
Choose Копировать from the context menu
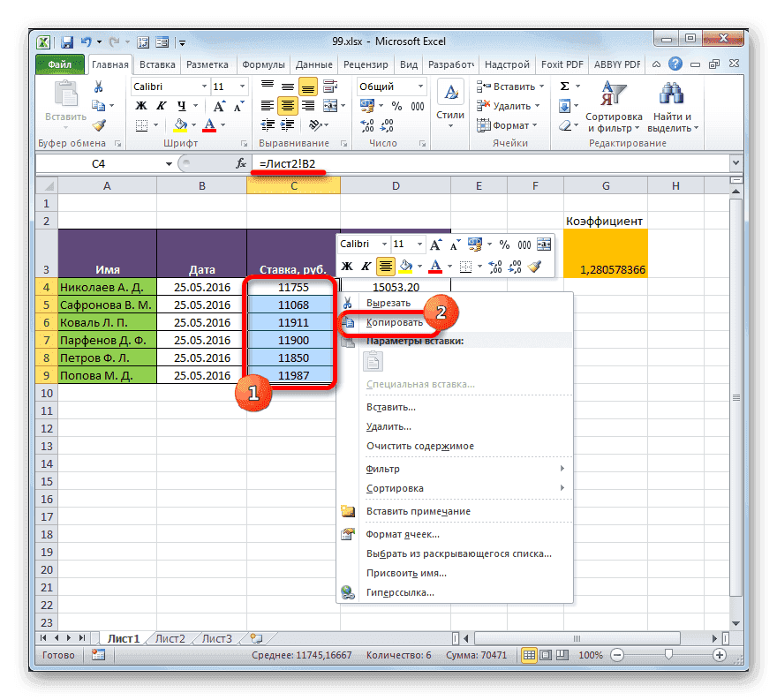(397, 320)
